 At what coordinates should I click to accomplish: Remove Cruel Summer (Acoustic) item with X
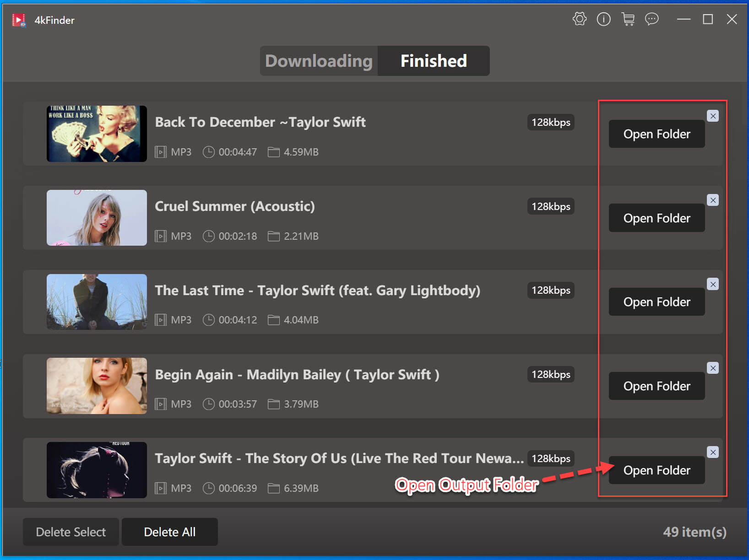(x=712, y=200)
